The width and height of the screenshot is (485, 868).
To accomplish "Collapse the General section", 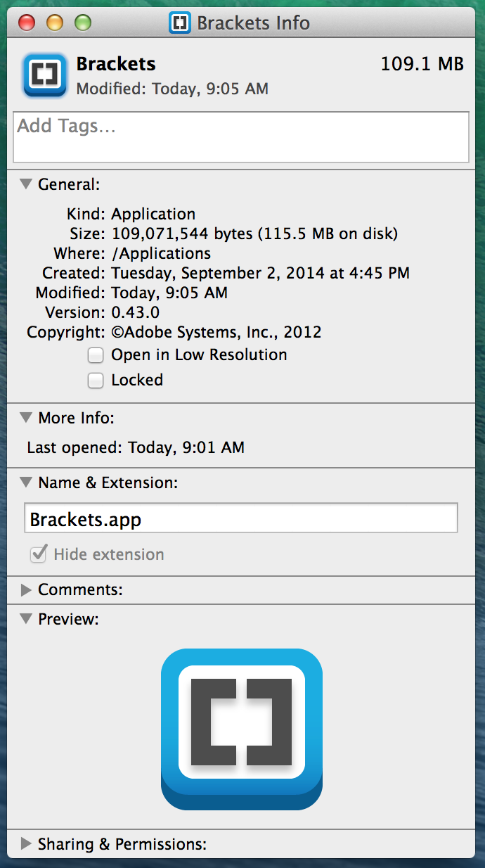I will [26, 184].
